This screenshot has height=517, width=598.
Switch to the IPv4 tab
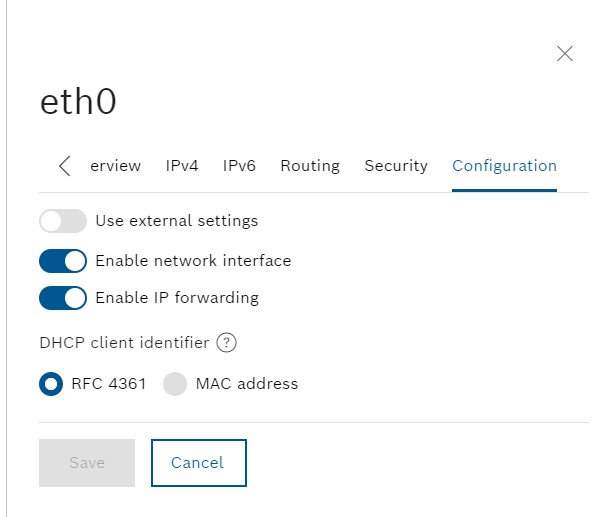[182, 166]
